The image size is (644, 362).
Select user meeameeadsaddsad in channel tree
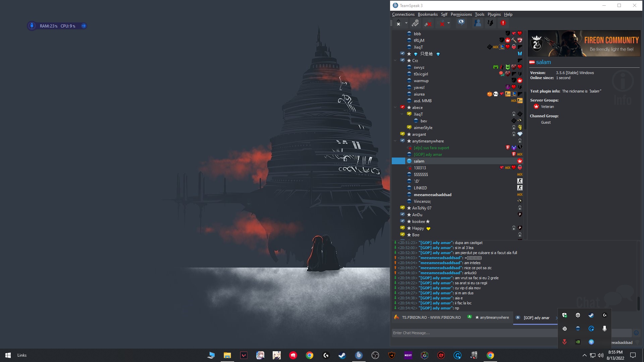[x=432, y=195]
